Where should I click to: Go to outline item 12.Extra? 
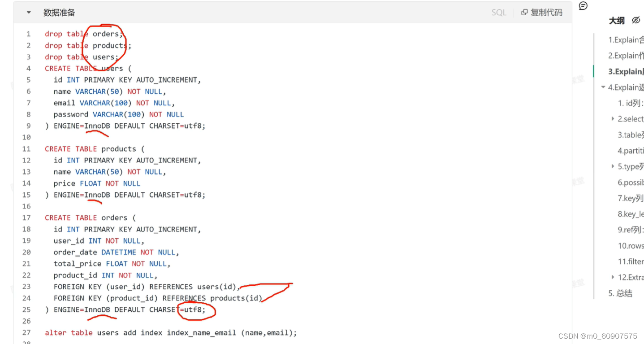(631, 277)
